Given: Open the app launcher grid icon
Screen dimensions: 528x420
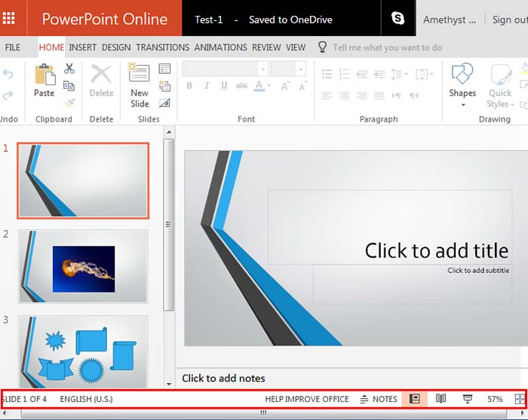Looking at the screenshot, I should tap(9, 18).
